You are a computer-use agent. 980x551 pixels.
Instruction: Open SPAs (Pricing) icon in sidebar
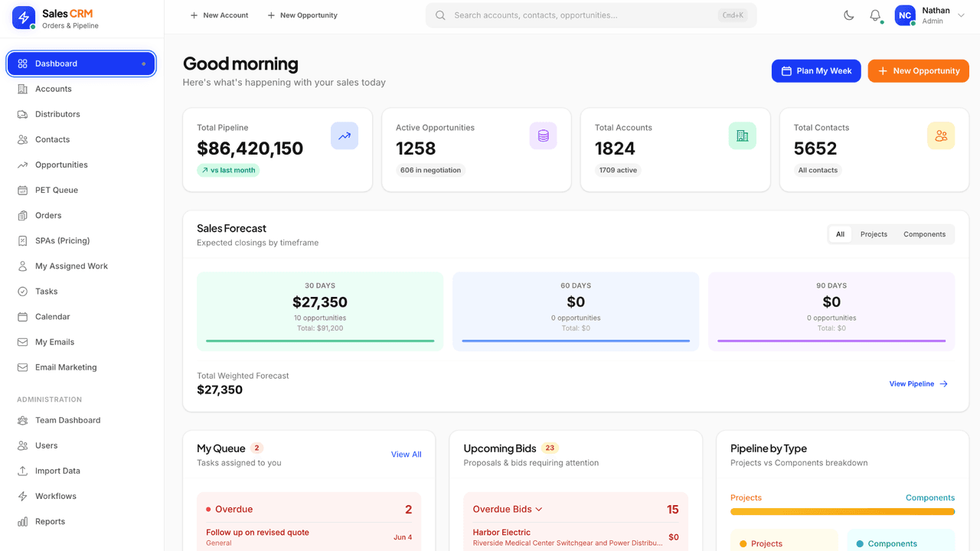click(22, 240)
